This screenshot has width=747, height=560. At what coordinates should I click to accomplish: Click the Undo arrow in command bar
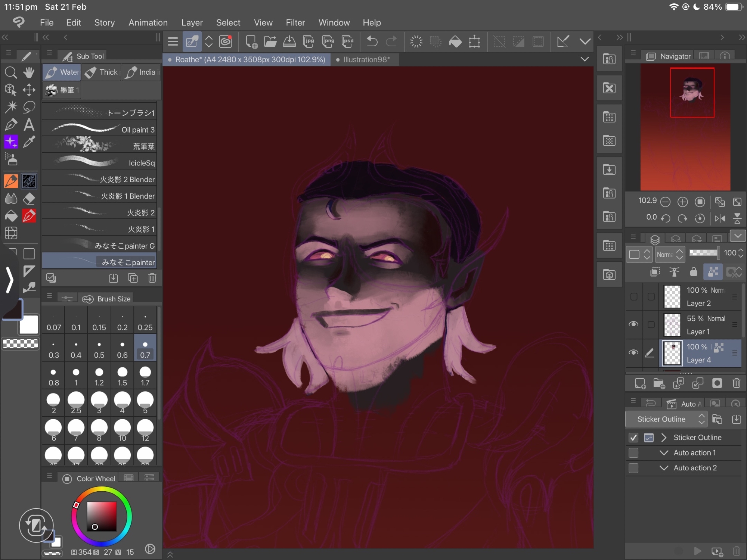point(372,41)
